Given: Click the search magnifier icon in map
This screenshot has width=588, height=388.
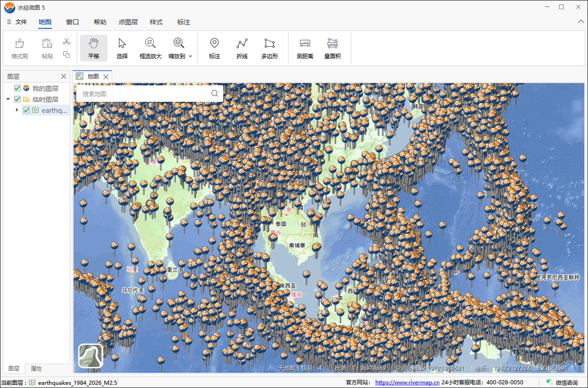Looking at the screenshot, I should 215,94.
